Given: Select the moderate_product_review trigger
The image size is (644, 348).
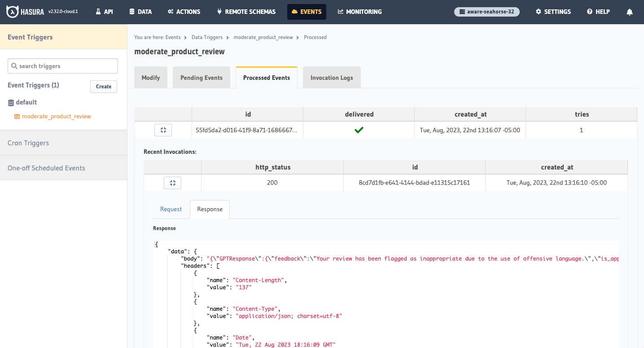Looking at the screenshot, I should [57, 116].
